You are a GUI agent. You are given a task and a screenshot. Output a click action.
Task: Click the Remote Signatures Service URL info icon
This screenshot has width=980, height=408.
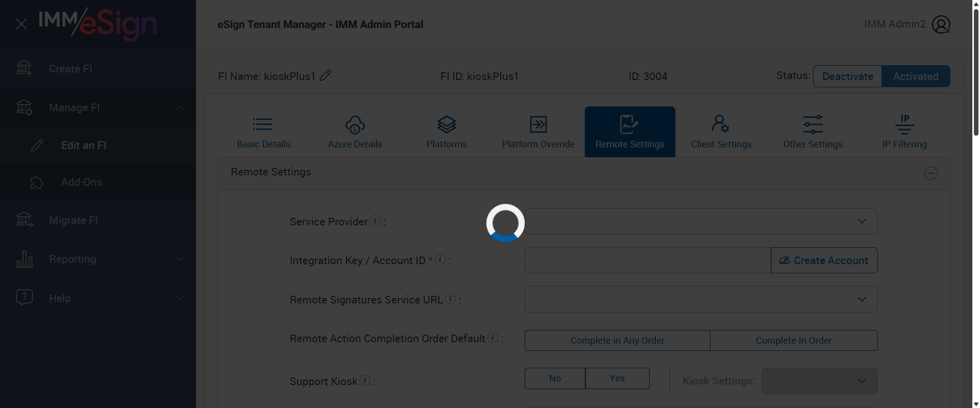tap(450, 299)
